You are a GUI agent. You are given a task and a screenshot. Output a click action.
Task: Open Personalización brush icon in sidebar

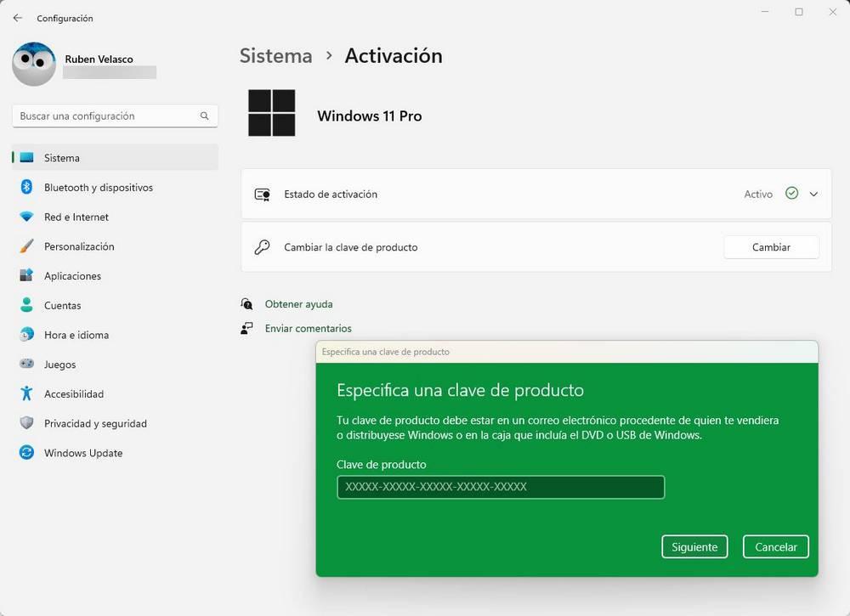26,246
